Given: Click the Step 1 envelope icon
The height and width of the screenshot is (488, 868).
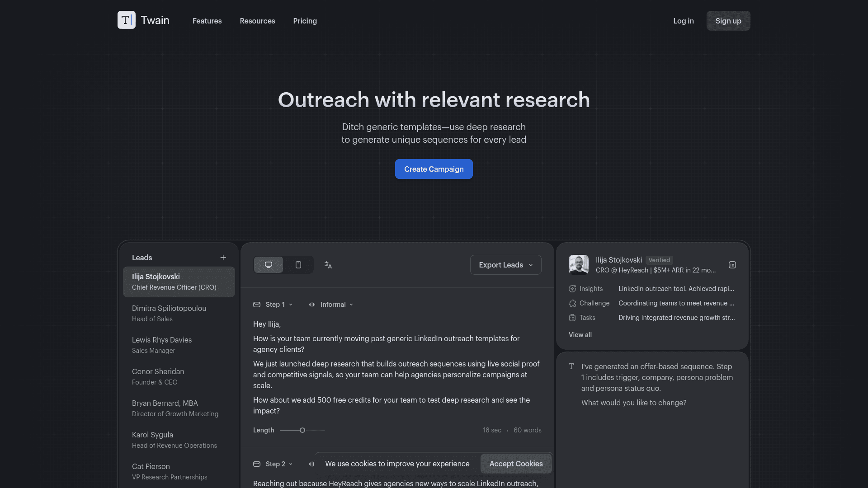Looking at the screenshot, I should (257, 305).
